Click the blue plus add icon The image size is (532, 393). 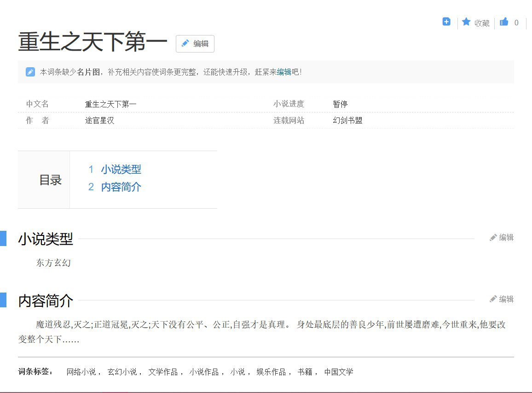click(446, 22)
